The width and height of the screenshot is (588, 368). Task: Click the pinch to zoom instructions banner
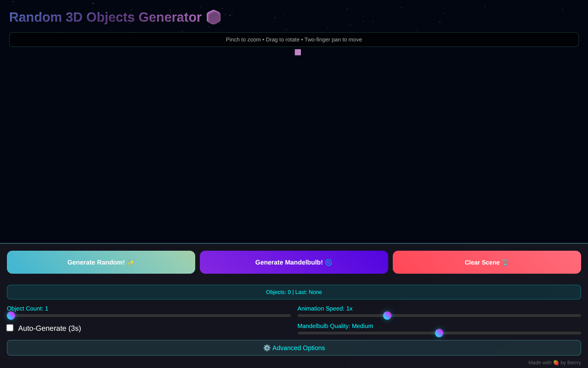point(294,40)
